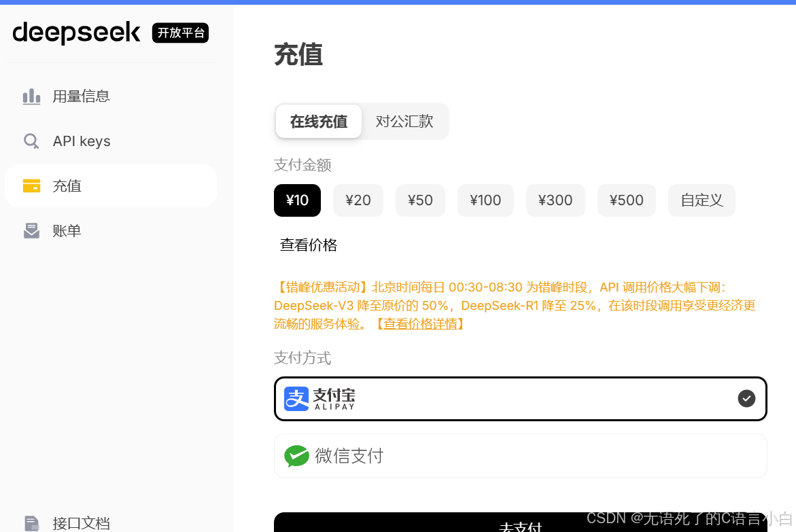The width and height of the screenshot is (796, 532).
Task: Click the 开放平台 badge
Action: tap(180, 33)
